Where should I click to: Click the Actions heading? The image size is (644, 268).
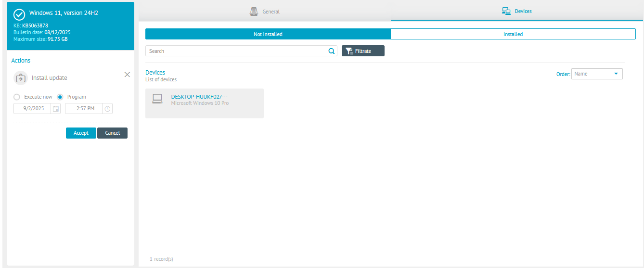21,61
